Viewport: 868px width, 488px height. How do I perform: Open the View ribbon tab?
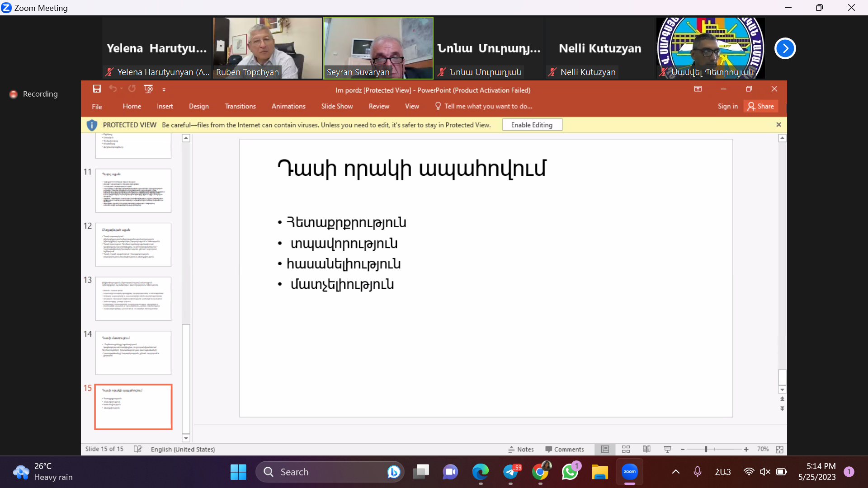tap(412, 106)
